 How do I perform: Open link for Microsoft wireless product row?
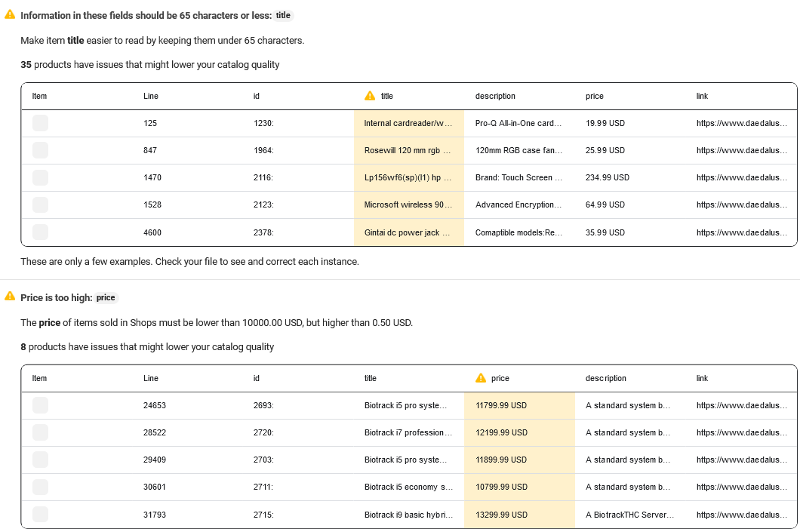pos(741,204)
